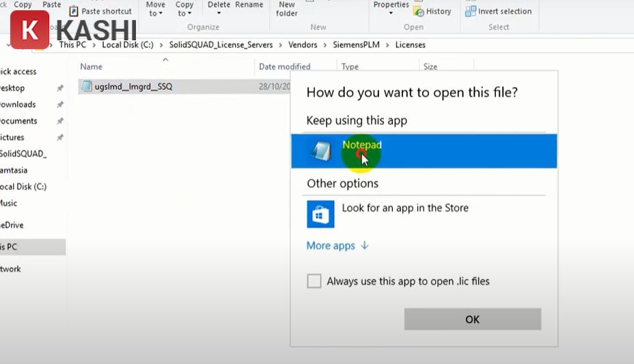The image size is (634, 364).
Task: Click the pin icon next to Downloads
Action: click(60, 104)
